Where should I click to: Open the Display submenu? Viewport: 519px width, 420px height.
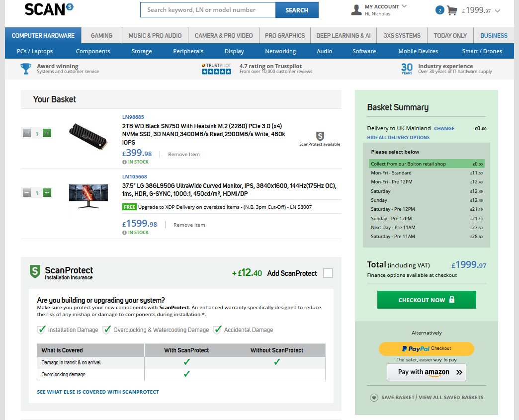pyautogui.click(x=234, y=51)
